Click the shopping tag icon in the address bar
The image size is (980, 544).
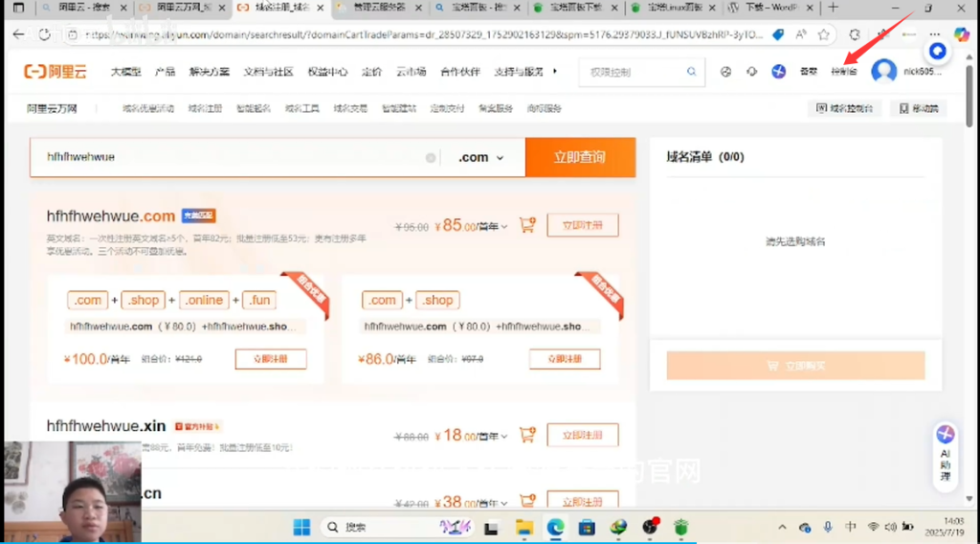coord(778,34)
